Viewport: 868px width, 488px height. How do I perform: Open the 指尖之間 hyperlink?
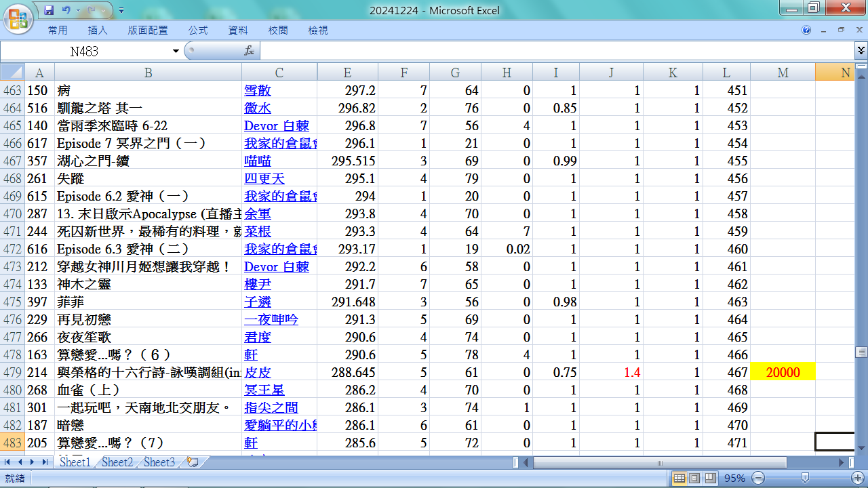[x=271, y=407]
